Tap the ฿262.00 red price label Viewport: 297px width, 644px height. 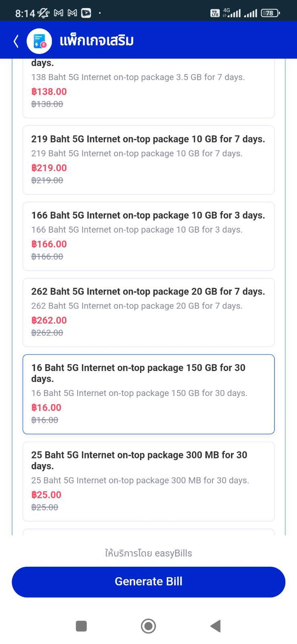[x=49, y=320]
